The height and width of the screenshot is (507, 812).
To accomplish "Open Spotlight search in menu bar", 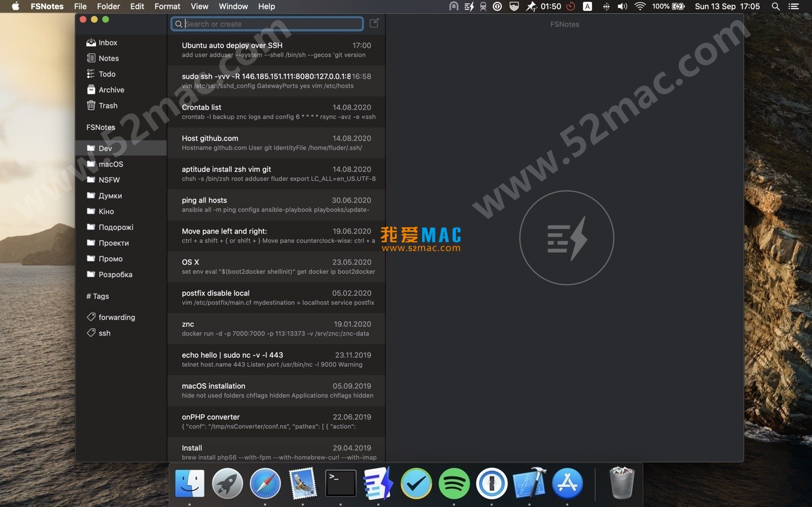I will coord(775,7).
